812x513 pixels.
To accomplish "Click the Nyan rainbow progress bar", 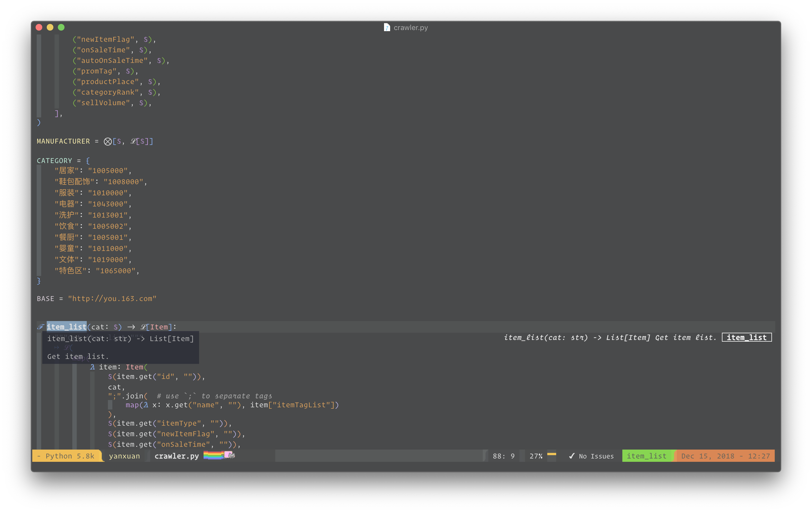I will [213, 455].
